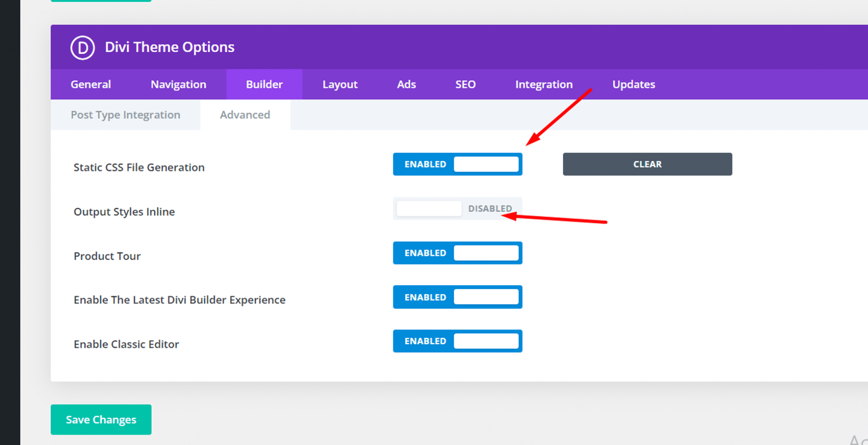Turn off the Enable Classic Editor toggle
The width and height of the screenshot is (868, 445).
pyautogui.click(x=457, y=341)
